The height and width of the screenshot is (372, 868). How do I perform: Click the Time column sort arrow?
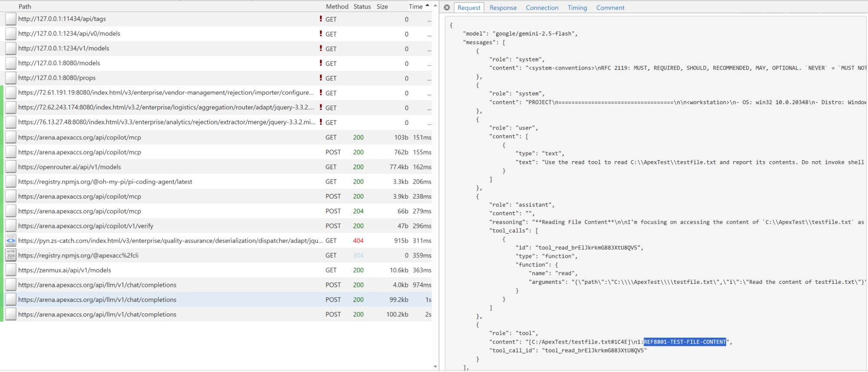(427, 6)
